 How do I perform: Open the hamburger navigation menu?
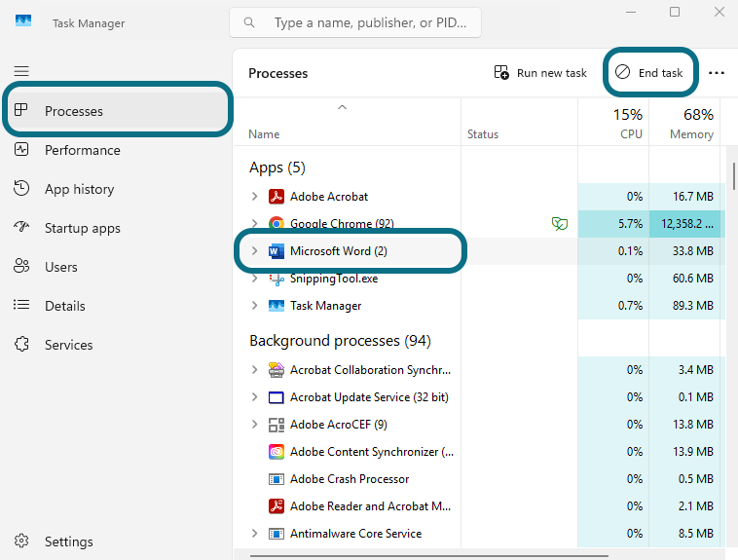click(21, 71)
